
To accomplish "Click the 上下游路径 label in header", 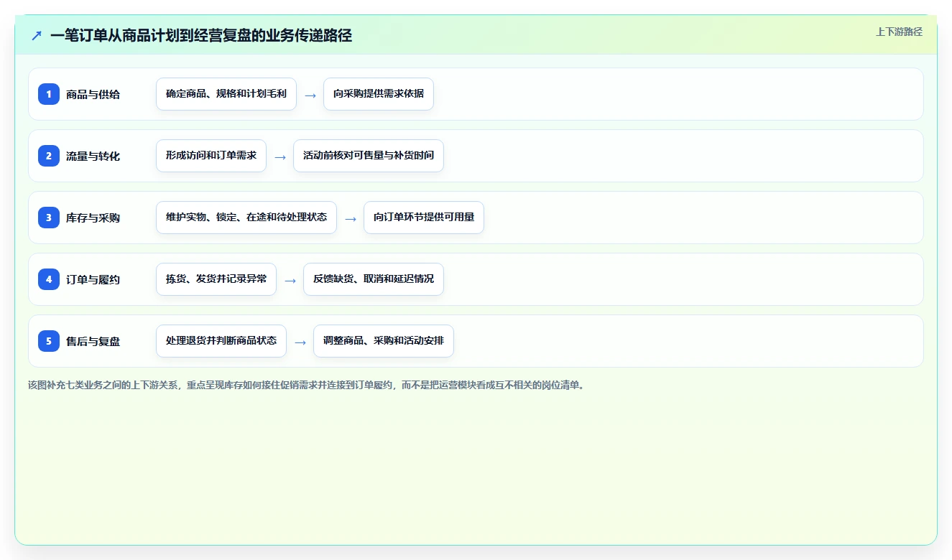I will pos(899,32).
